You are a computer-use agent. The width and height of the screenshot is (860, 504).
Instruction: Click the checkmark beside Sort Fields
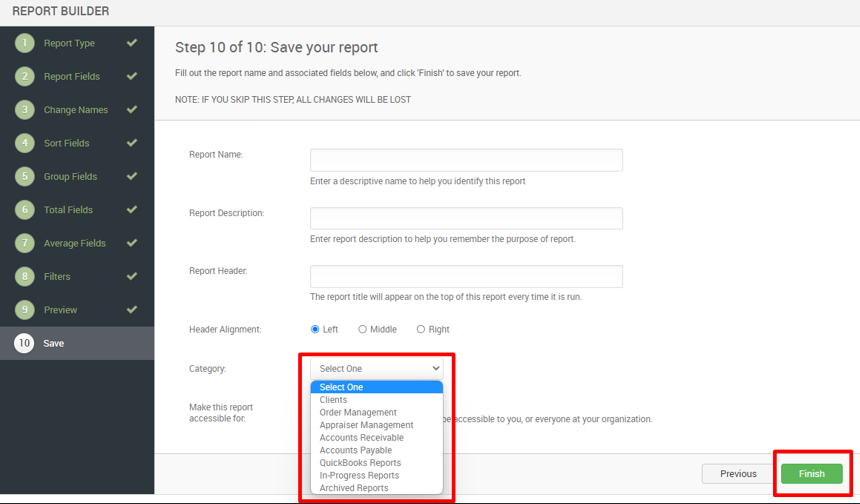coord(132,143)
